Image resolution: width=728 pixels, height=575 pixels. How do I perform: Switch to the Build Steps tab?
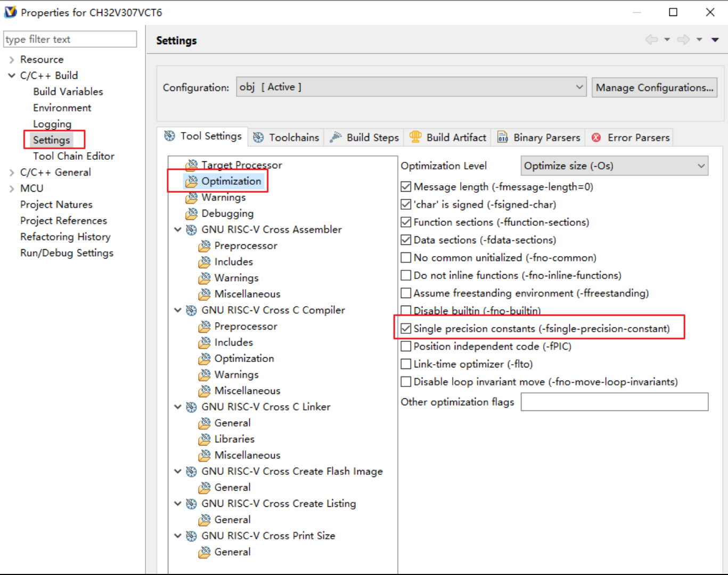[x=365, y=137]
